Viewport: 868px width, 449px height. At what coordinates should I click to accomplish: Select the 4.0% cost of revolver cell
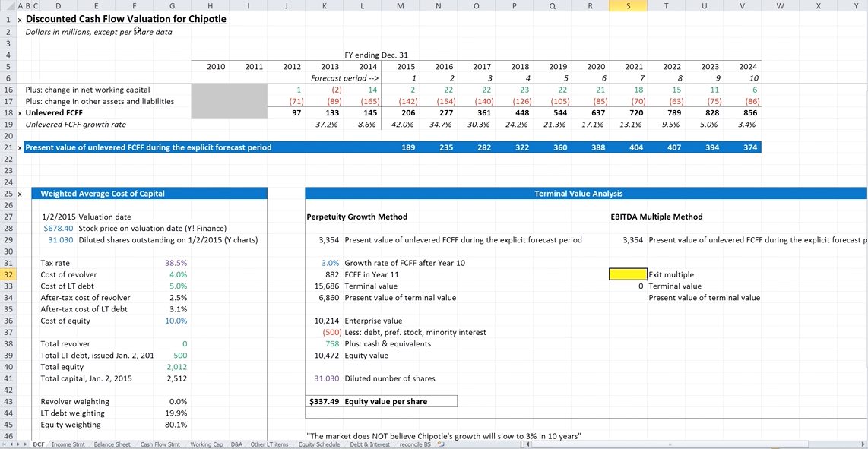click(x=176, y=274)
